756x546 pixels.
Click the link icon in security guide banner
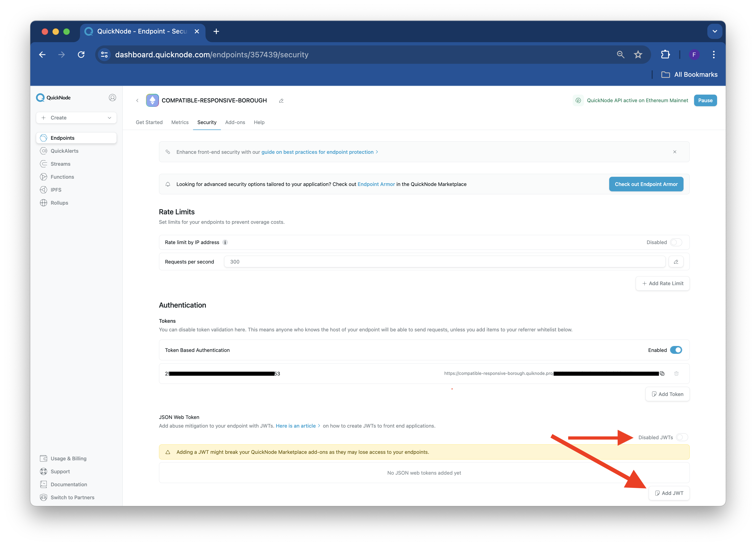(168, 152)
